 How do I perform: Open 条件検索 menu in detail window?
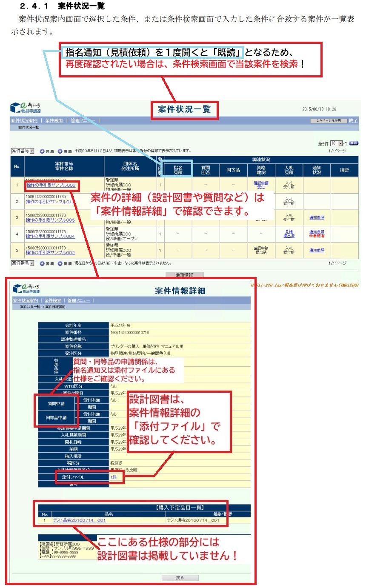pyautogui.click(x=53, y=301)
